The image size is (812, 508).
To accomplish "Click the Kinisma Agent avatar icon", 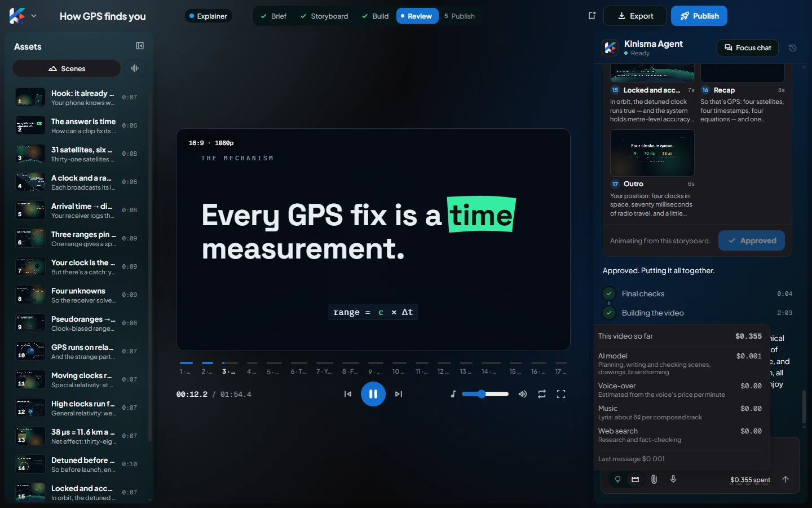I will tap(611, 48).
